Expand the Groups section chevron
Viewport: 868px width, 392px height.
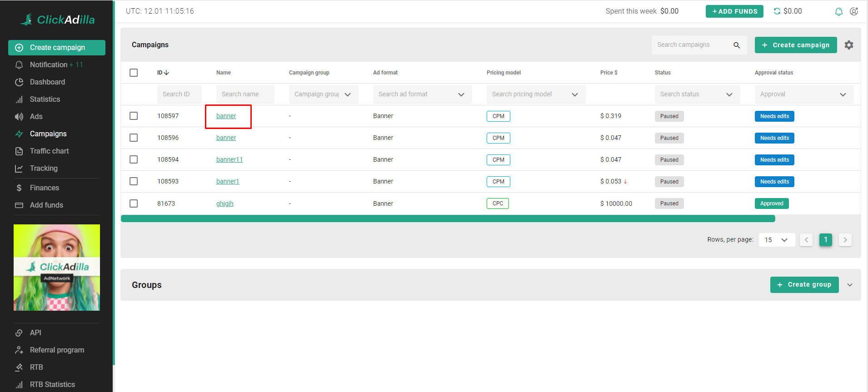click(849, 285)
